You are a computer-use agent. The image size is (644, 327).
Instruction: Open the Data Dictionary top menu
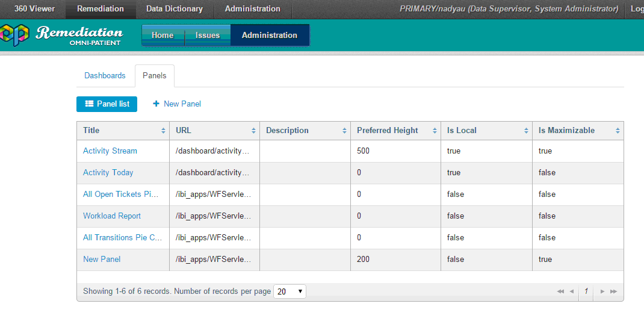pyautogui.click(x=175, y=9)
